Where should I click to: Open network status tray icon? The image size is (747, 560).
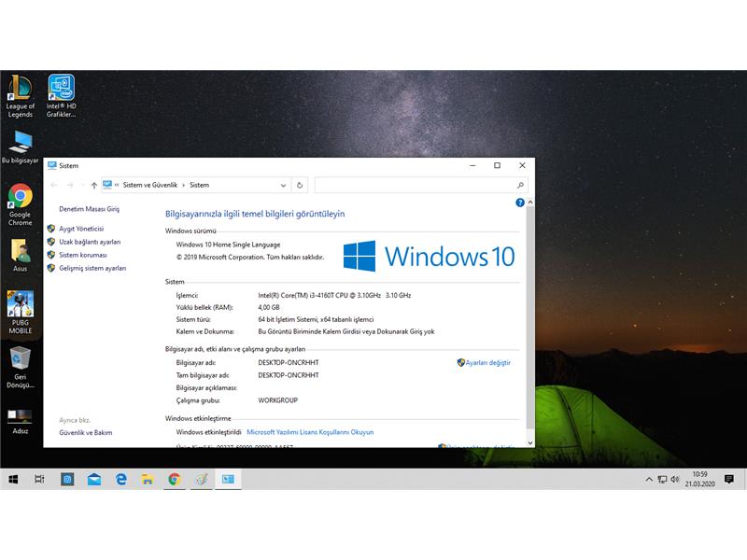coord(662,480)
